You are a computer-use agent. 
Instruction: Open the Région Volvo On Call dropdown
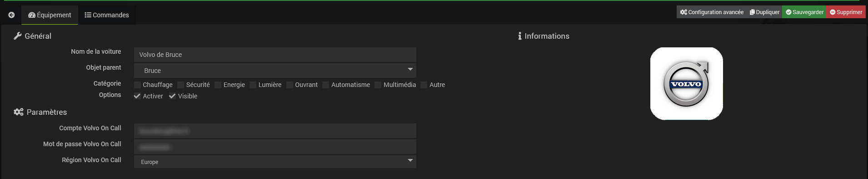pyautogui.click(x=275, y=162)
